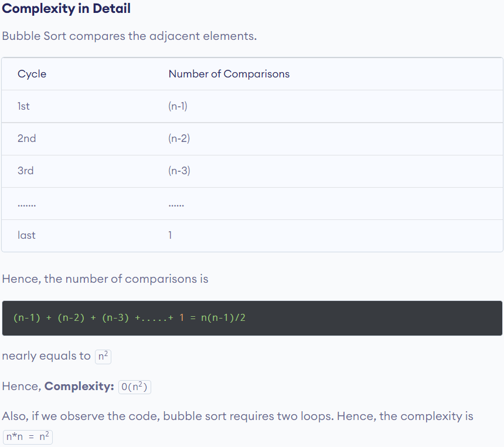The image size is (504, 447).
Task: Click the '1' comparisons cell in the last row
Action: (x=170, y=235)
